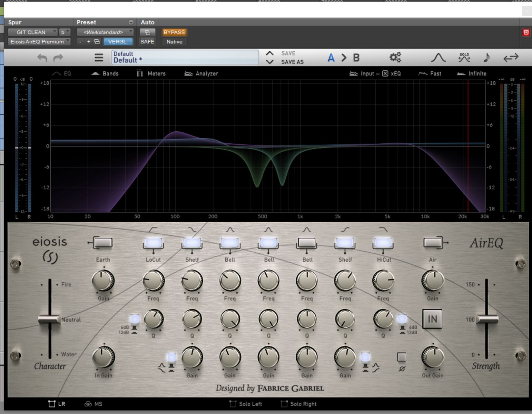Click the musical note icon
The height and width of the screenshot is (414, 532).
tap(486, 58)
